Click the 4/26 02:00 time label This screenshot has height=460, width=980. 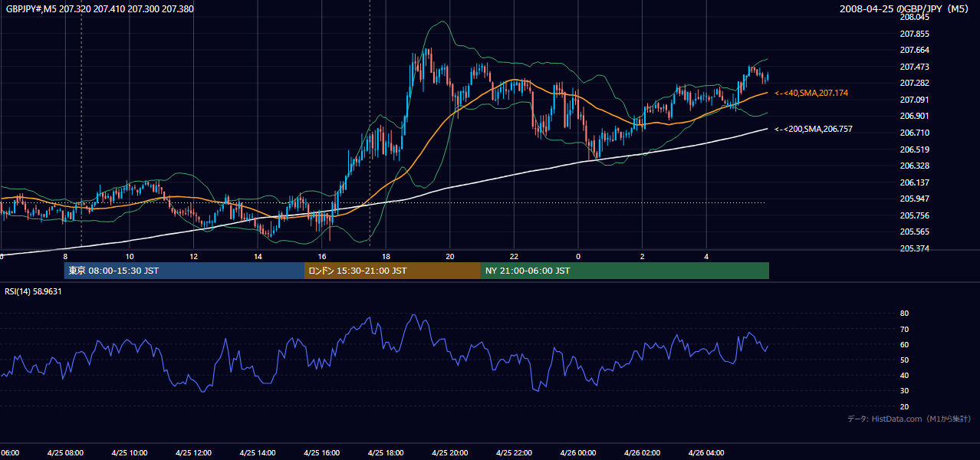click(x=643, y=453)
